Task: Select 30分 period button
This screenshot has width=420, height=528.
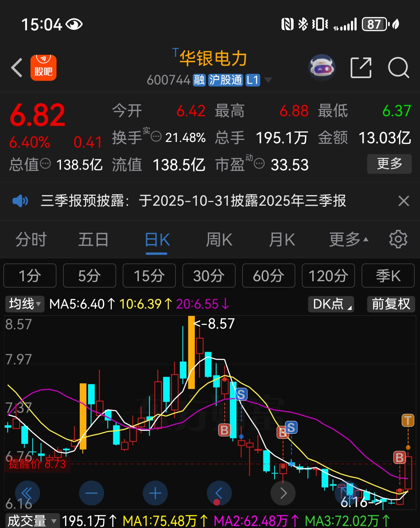Action: 209,276
